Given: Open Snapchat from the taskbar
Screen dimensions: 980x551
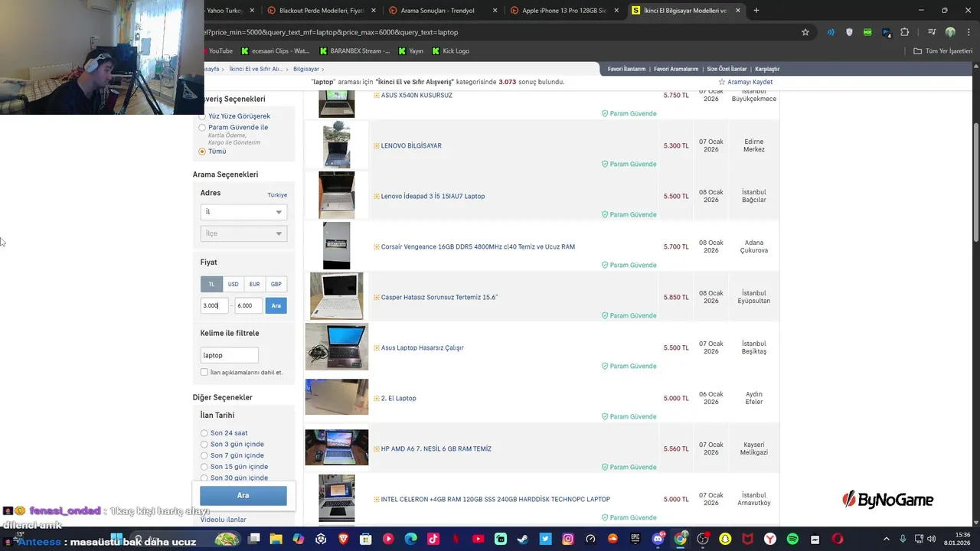Looking at the screenshot, I should (725, 539).
